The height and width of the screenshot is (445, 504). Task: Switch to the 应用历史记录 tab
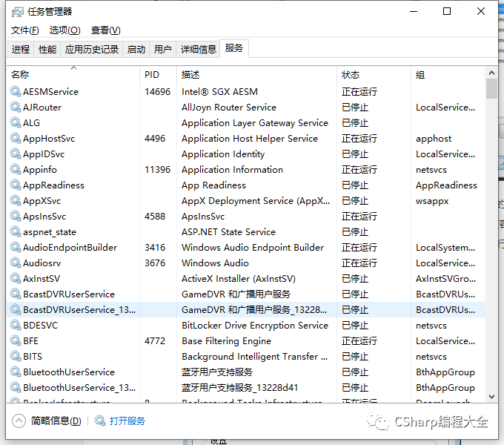(x=92, y=50)
